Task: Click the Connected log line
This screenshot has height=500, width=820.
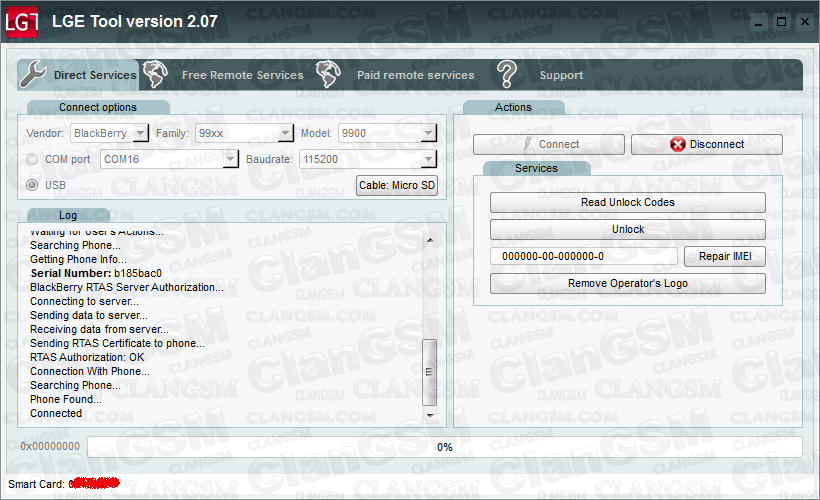Action: tap(56, 413)
